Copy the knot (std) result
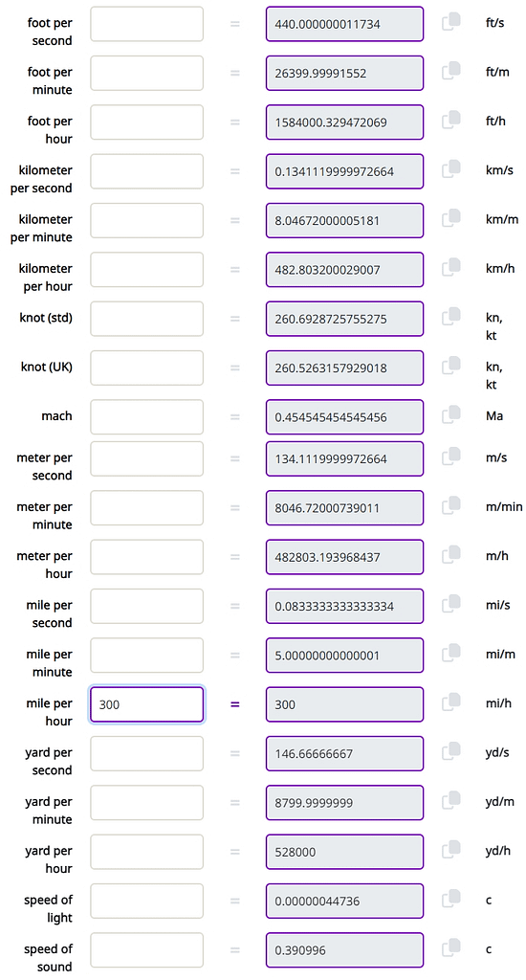The width and height of the screenshot is (526, 980). (451, 317)
